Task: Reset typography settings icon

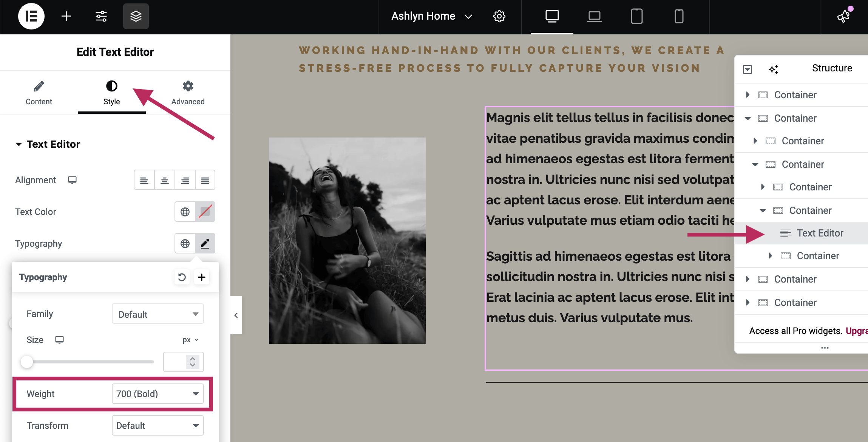Action: (182, 277)
